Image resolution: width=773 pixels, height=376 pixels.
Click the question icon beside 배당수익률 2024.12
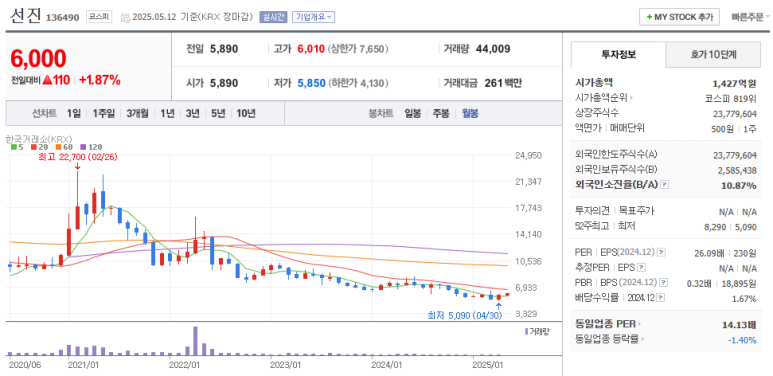[661, 298]
